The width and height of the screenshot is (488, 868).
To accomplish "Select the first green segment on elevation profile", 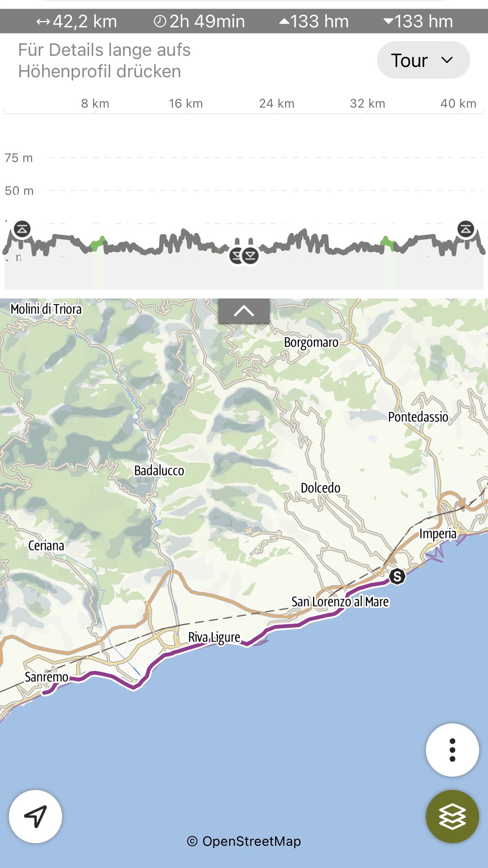I will [x=98, y=244].
